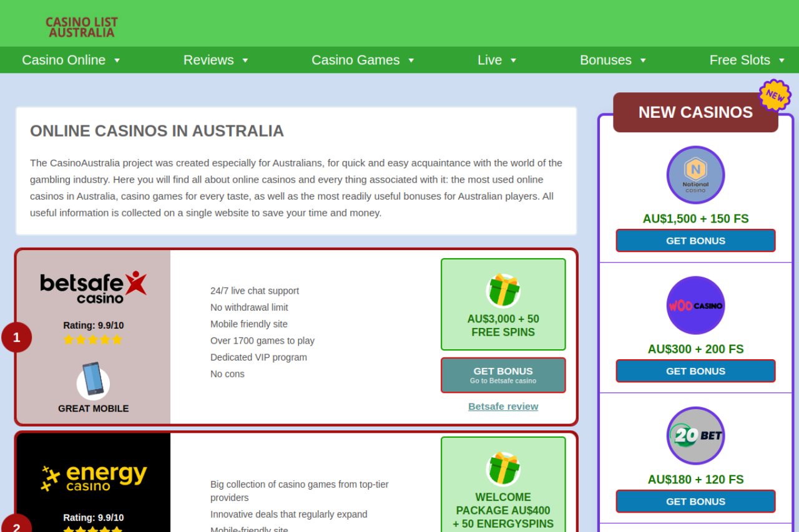799x532 pixels.
Task: Select the 20Bet casino icon
Action: pos(695,436)
